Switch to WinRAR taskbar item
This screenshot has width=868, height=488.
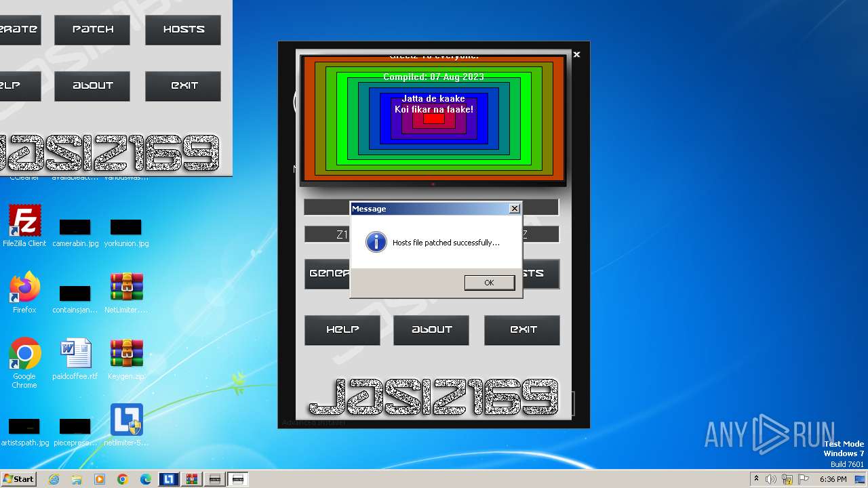(x=192, y=479)
